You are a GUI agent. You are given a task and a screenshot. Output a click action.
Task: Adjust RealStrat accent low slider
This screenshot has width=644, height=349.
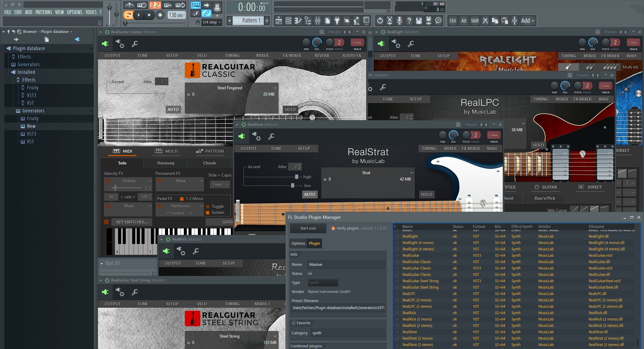292,186
